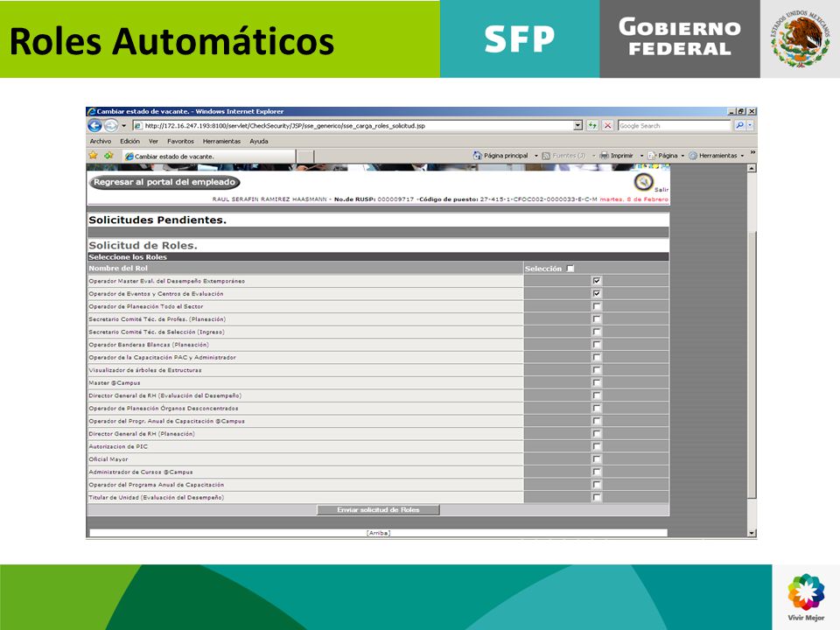Click the Herramientas gear toolbar button
This screenshot has height=630, width=840.
pyautogui.click(x=712, y=156)
